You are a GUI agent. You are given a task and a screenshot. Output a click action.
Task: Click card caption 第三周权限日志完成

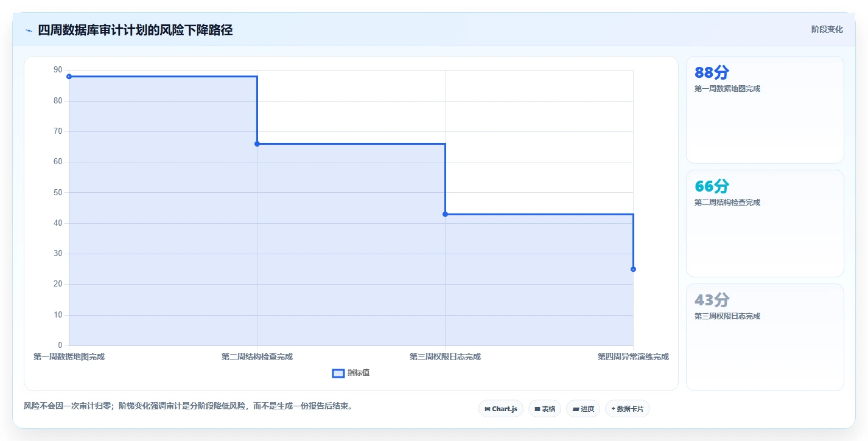click(x=727, y=316)
